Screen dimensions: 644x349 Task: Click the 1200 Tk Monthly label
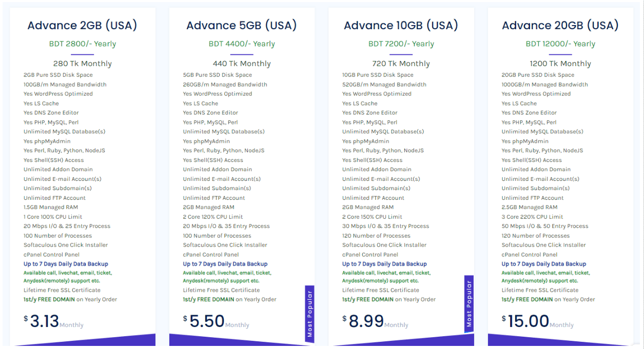(560, 64)
